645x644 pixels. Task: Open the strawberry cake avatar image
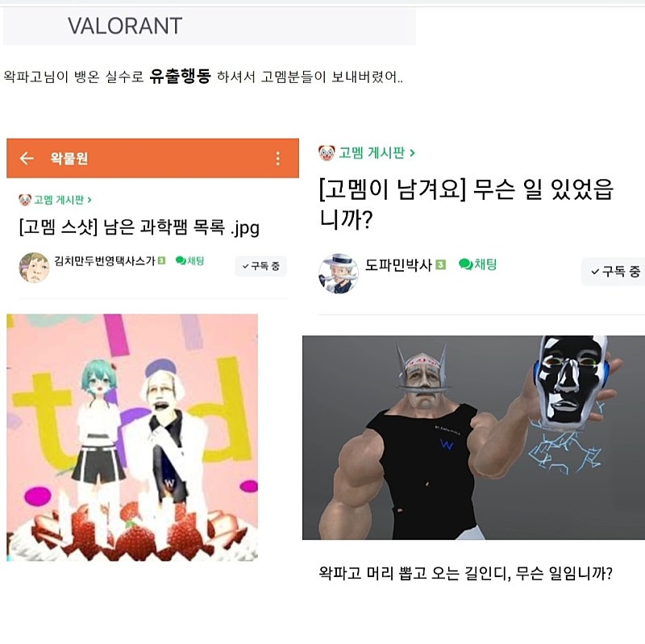click(132, 438)
